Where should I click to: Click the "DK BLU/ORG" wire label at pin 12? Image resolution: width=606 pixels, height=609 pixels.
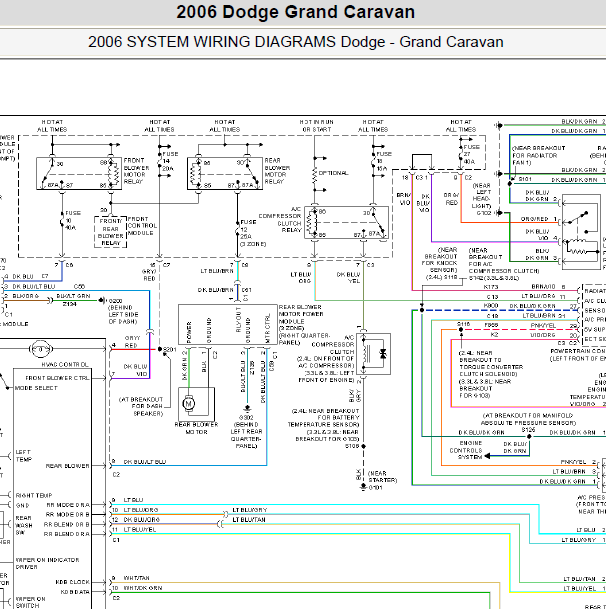(141, 520)
